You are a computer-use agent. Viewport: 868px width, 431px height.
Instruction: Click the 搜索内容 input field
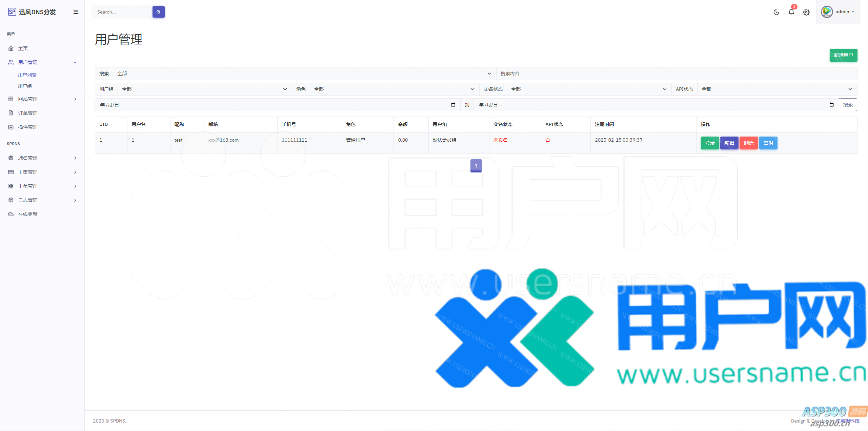click(x=676, y=74)
